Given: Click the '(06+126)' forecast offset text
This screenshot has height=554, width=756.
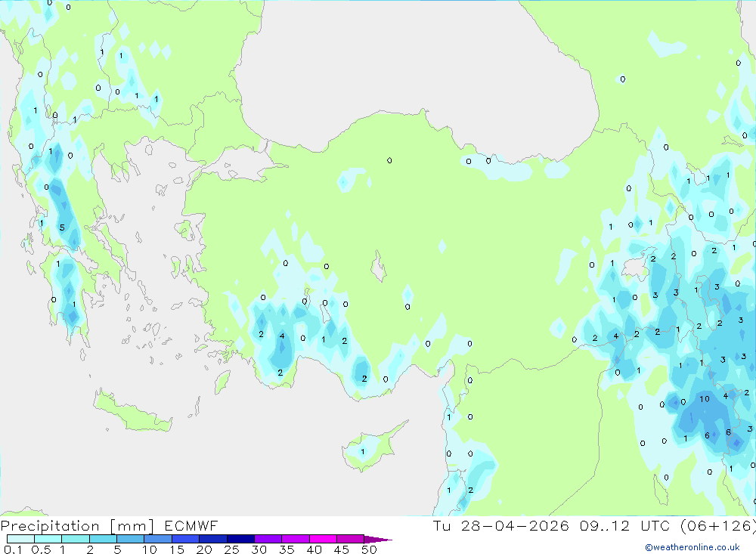Looking at the screenshot, I should click(x=717, y=526).
